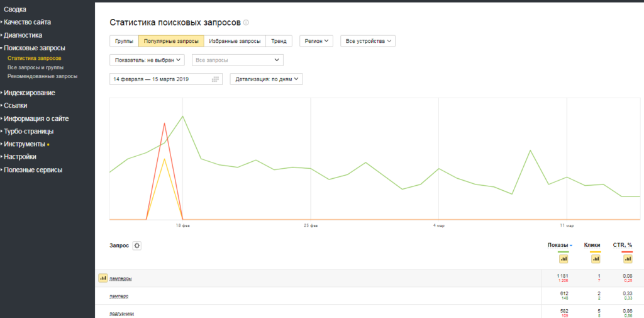Open the Регион dropdown
This screenshot has height=318, width=644.
coord(316,41)
